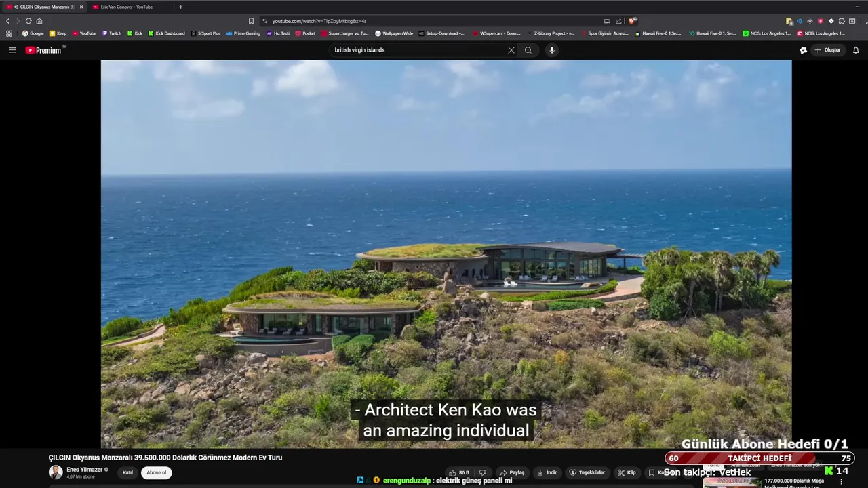Bookmark this page icon in address bar
This screenshot has width=868, height=488.
tap(251, 21)
